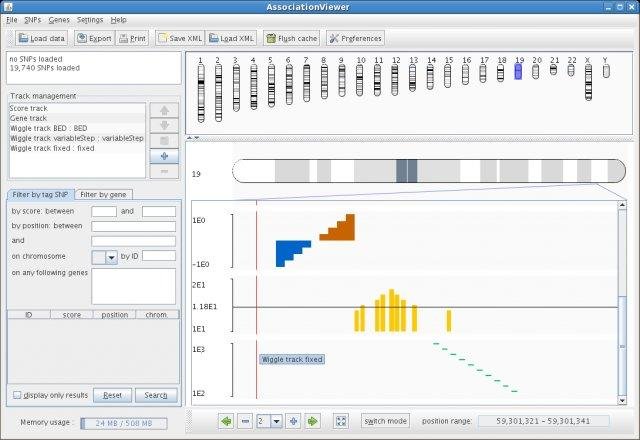Click the on any following genes text area
Viewport: 640px width, 440px height.
pos(133,286)
